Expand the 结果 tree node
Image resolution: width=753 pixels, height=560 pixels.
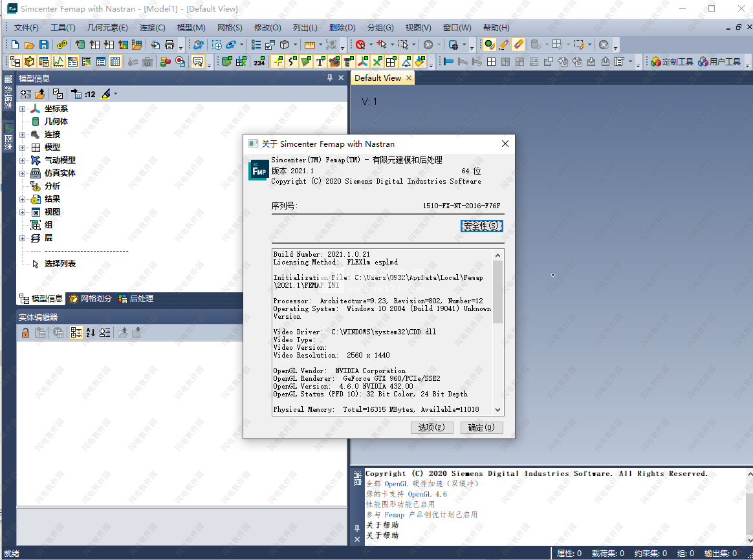click(x=22, y=200)
